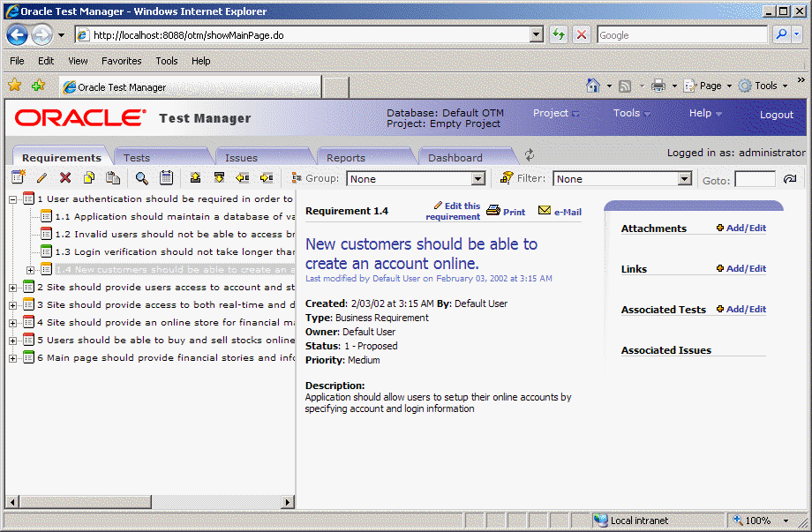The image size is (812, 532).
Task: Click the refresh icon beside Dashboard tab
Action: pyautogui.click(x=530, y=154)
